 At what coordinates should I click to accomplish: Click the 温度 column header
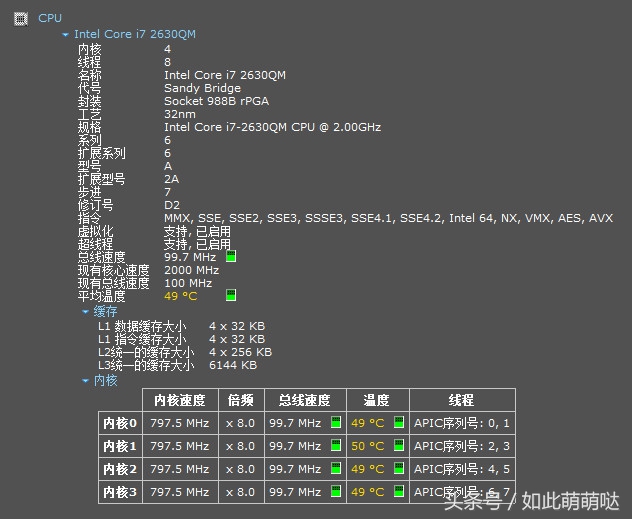378,400
